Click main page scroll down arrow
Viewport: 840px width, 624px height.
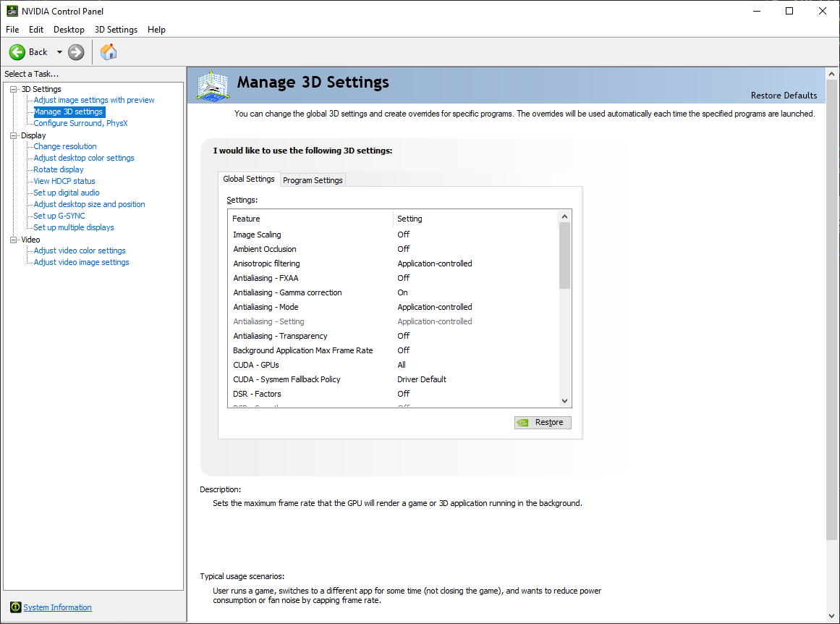(831, 616)
